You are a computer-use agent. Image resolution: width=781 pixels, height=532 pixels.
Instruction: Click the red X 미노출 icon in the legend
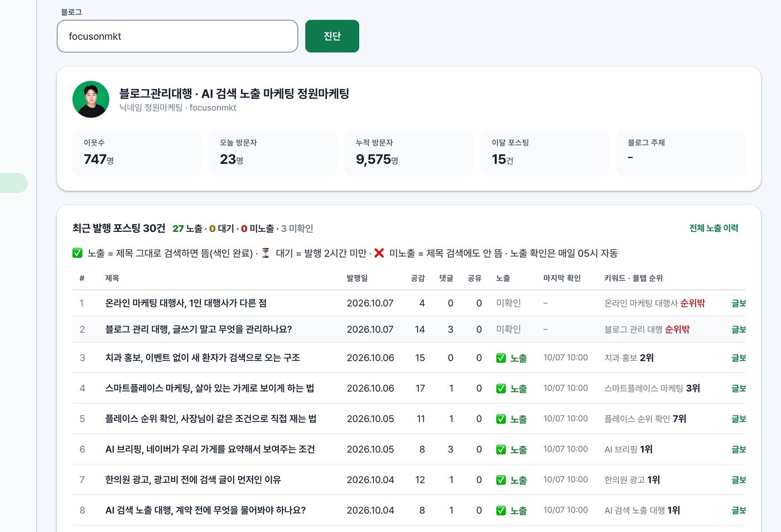click(379, 253)
